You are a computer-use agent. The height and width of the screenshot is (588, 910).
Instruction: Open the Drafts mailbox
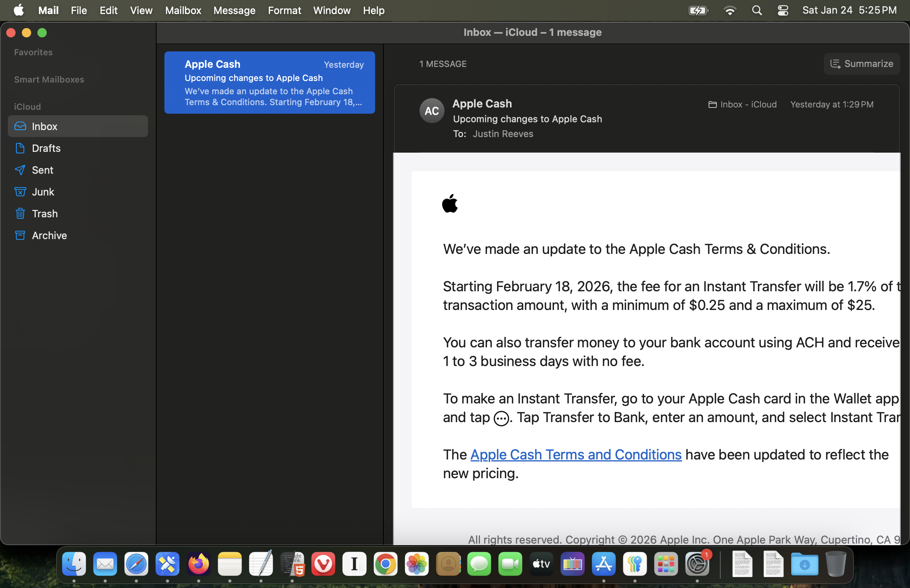(x=46, y=148)
